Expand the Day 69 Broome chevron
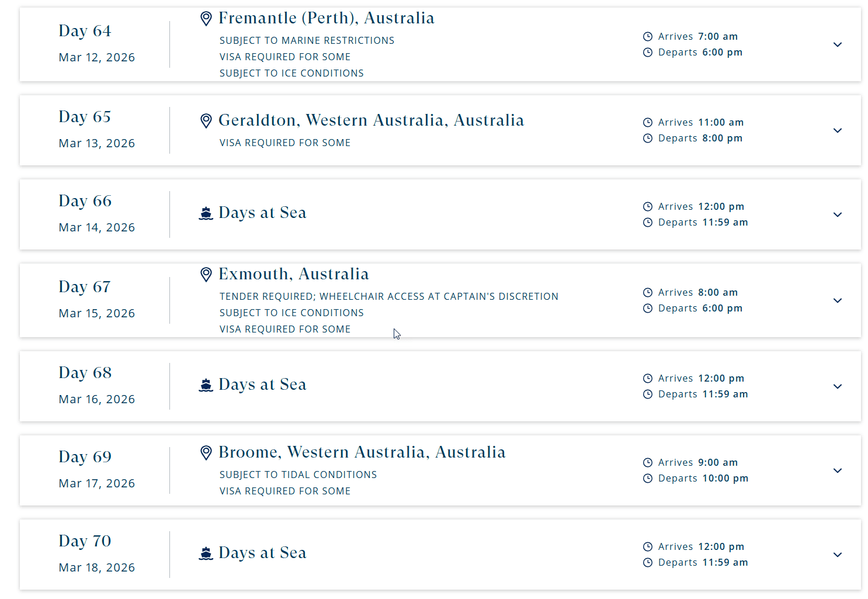This screenshot has height=599, width=868. tap(838, 470)
